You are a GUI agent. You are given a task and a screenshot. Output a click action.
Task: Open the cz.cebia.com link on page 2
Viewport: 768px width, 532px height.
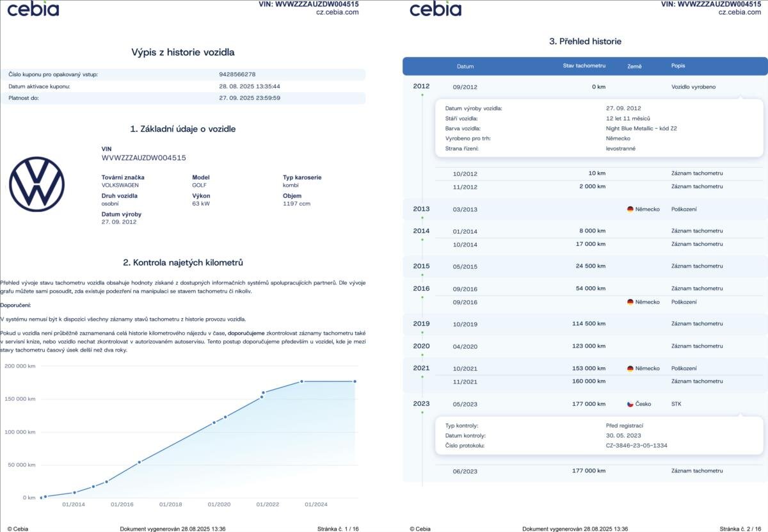[740, 12]
